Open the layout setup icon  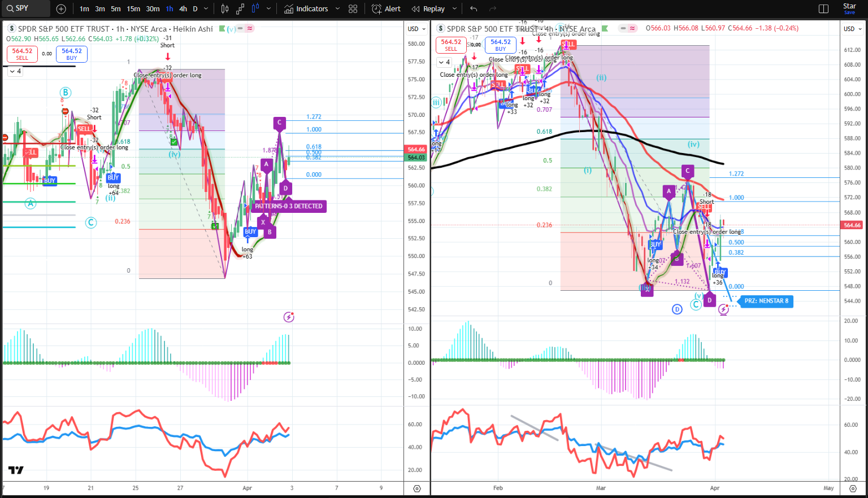click(824, 9)
